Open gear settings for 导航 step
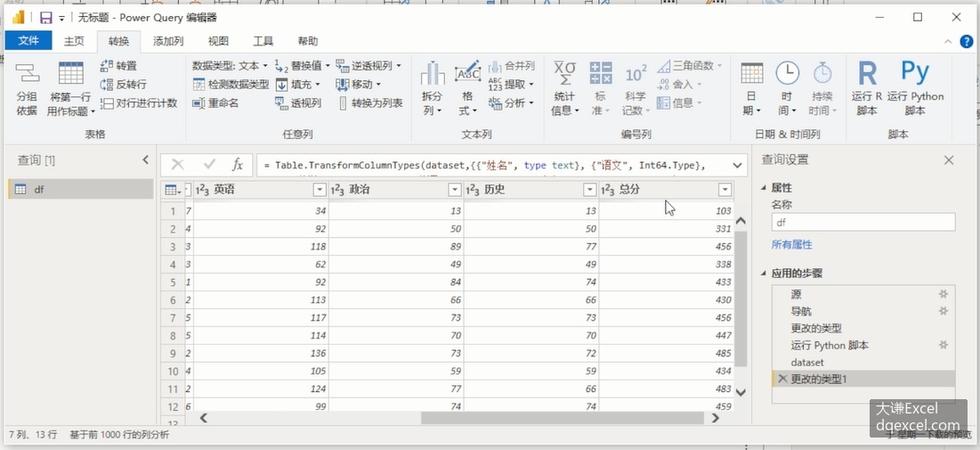The width and height of the screenshot is (980, 450). [x=944, y=311]
